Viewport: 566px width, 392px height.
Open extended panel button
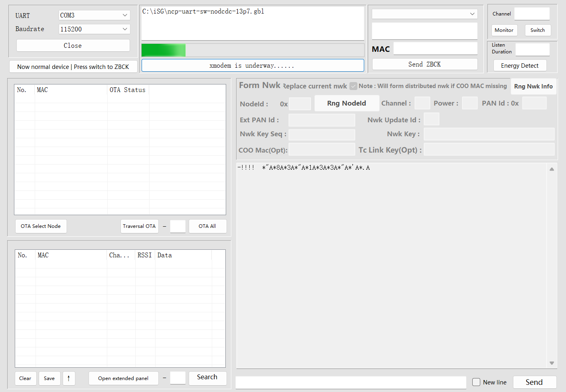point(123,378)
